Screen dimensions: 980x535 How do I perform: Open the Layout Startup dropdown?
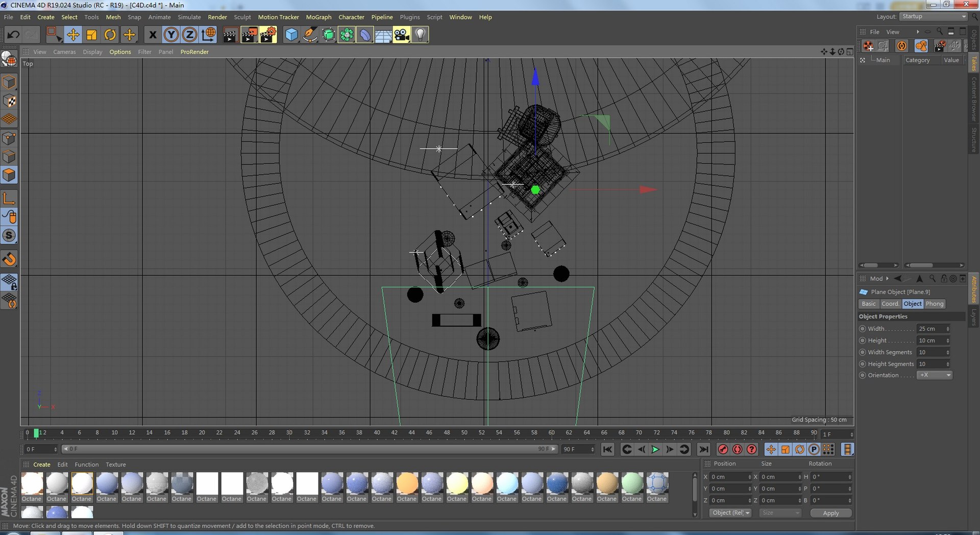tap(934, 16)
